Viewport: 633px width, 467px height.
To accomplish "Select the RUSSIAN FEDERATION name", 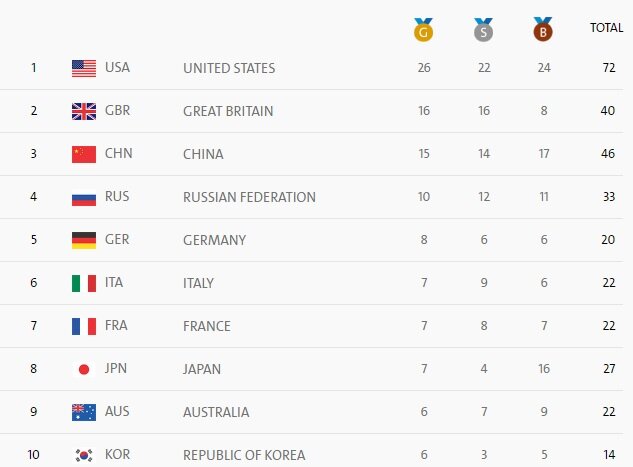I will pyautogui.click(x=249, y=197).
